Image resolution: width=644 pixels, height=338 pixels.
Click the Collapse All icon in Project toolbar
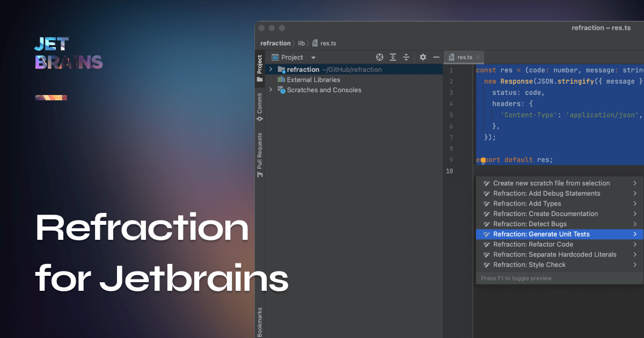[406, 57]
